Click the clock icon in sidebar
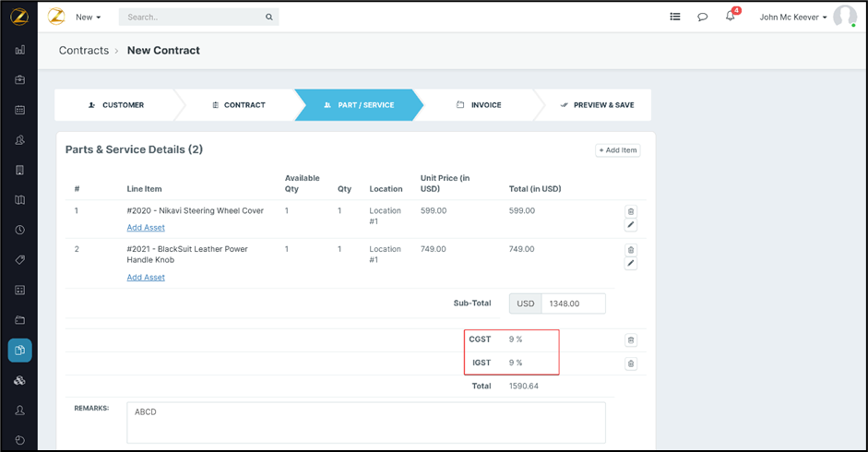The image size is (868, 452). point(20,230)
